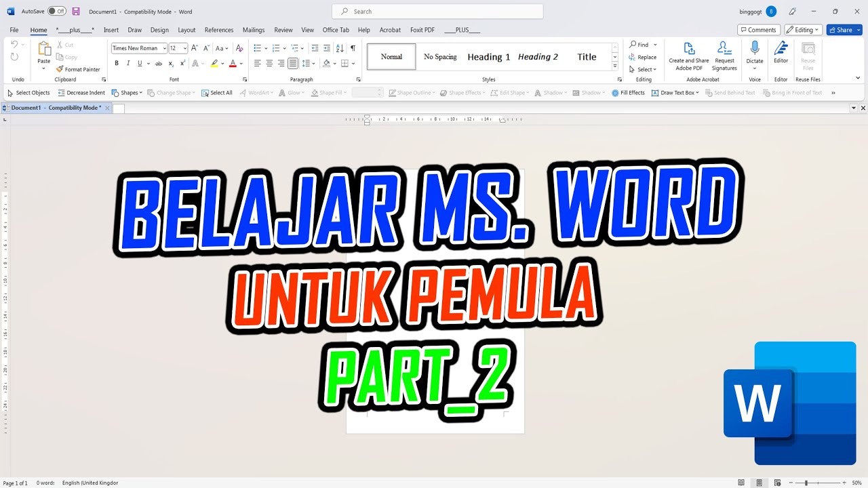Switch to Web Layout view in status bar
Screen dimensions: 868x488
[x=777, y=483]
